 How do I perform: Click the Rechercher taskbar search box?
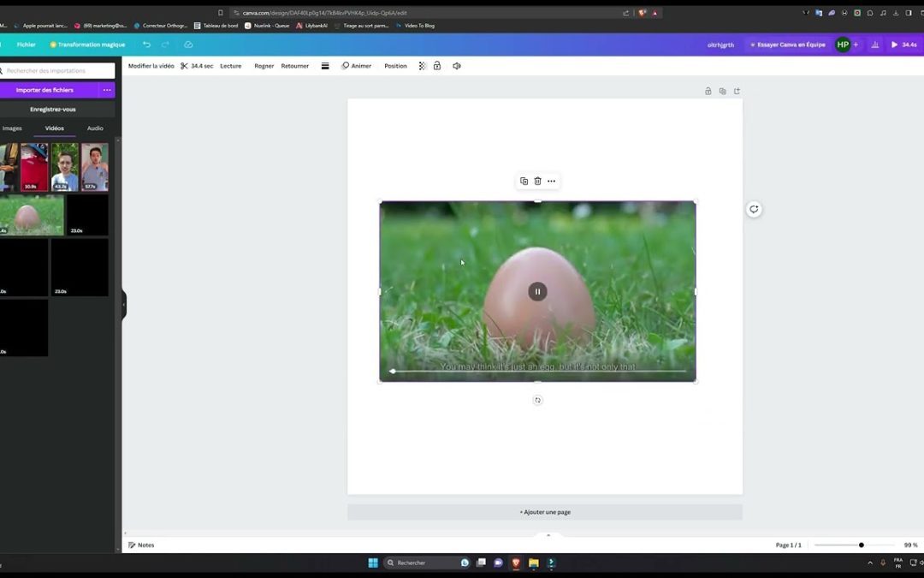(427, 563)
